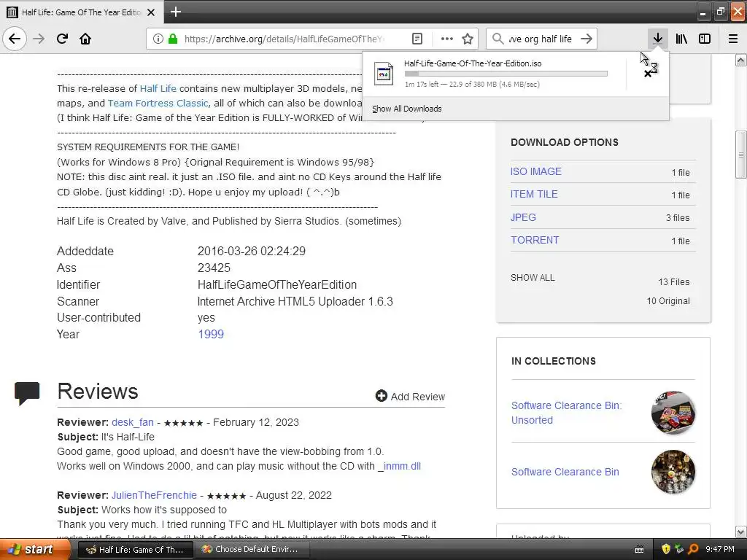Open the Team Fortress Classic link
The width and height of the screenshot is (747, 560).
(158, 104)
